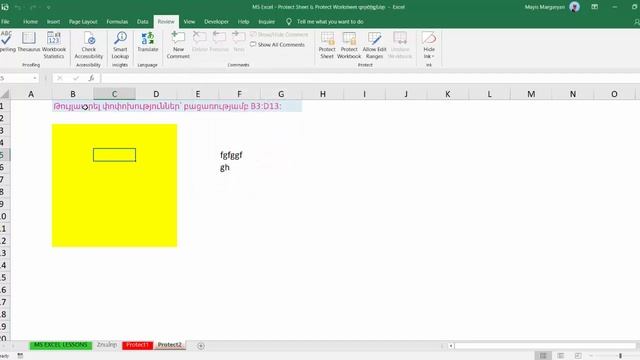Switch to the View tab

point(189,22)
